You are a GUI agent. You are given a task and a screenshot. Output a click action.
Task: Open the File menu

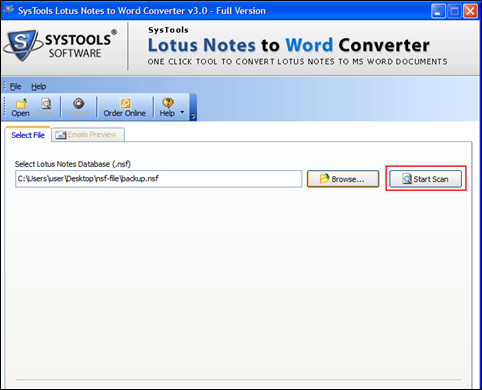click(15, 87)
